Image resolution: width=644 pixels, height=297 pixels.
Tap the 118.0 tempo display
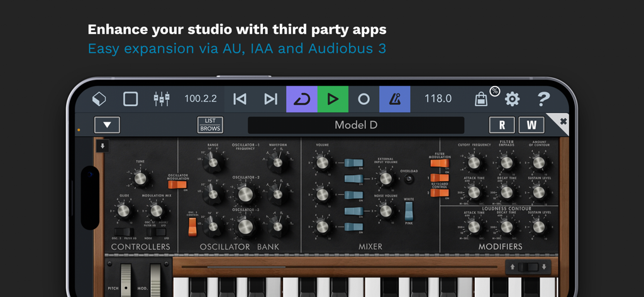[438, 99]
